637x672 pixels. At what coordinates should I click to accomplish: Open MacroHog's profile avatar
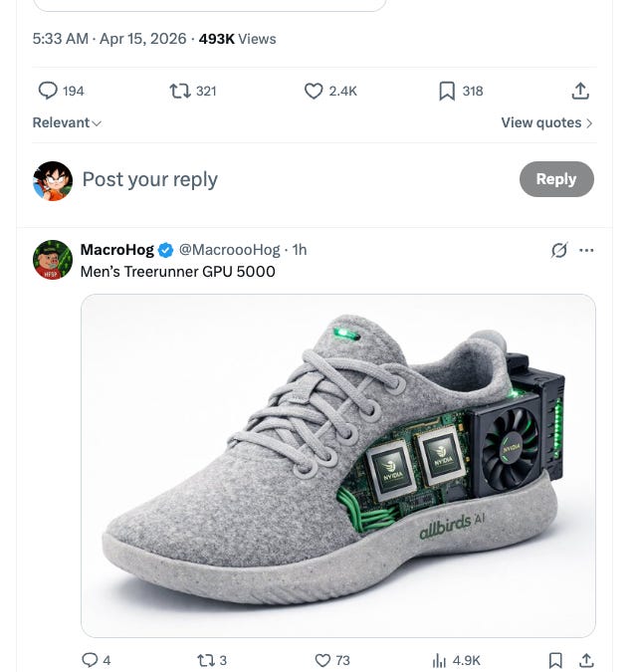pyautogui.click(x=53, y=260)
